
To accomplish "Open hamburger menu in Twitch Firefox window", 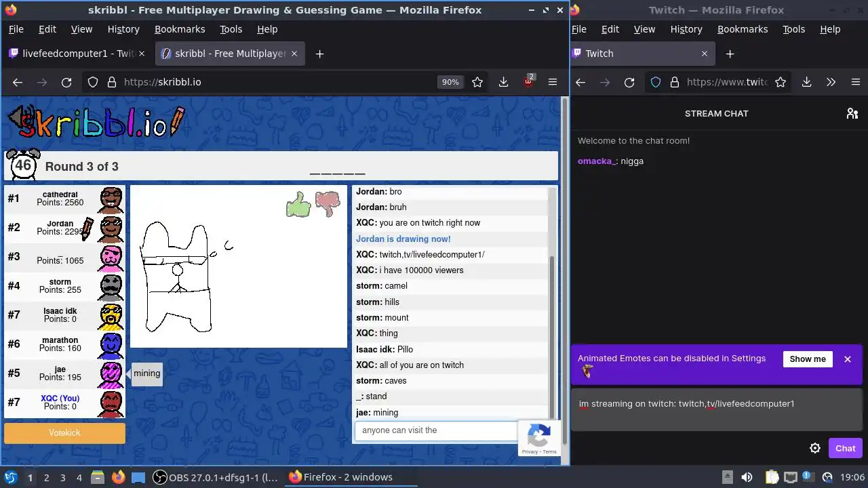I will (855, 82).
